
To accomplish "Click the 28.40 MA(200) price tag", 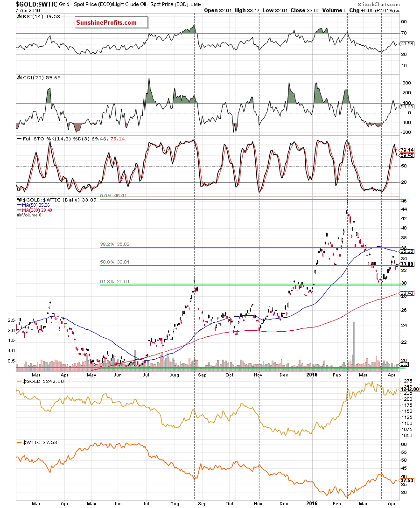I will pyautogui.click(x=407, y=293).
